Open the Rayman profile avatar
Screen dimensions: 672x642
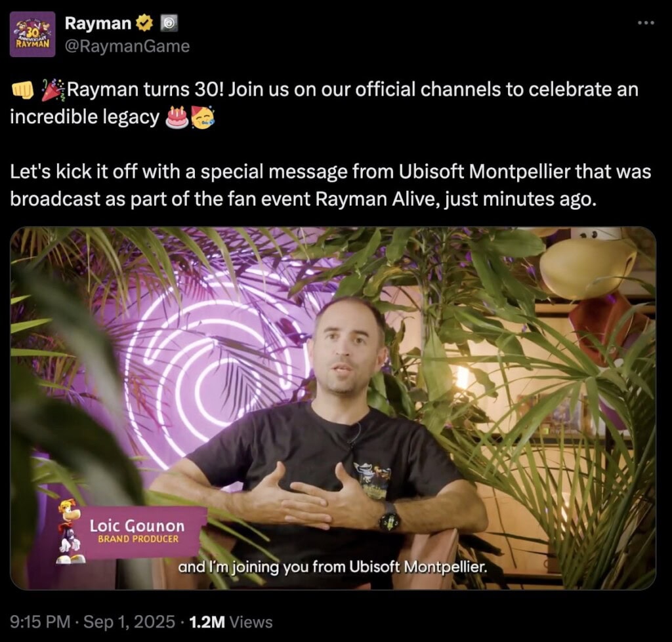pyautogui.click(x=33, y=34)
